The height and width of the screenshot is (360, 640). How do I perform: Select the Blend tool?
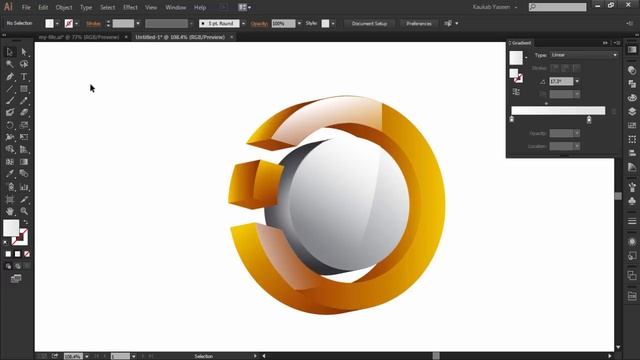[x=24, y=174]
